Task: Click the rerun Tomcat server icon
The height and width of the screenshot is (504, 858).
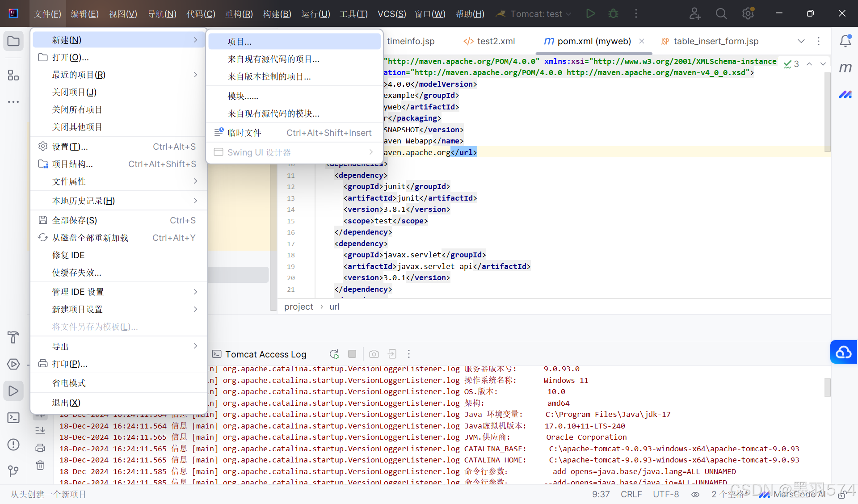Action: 334,354
